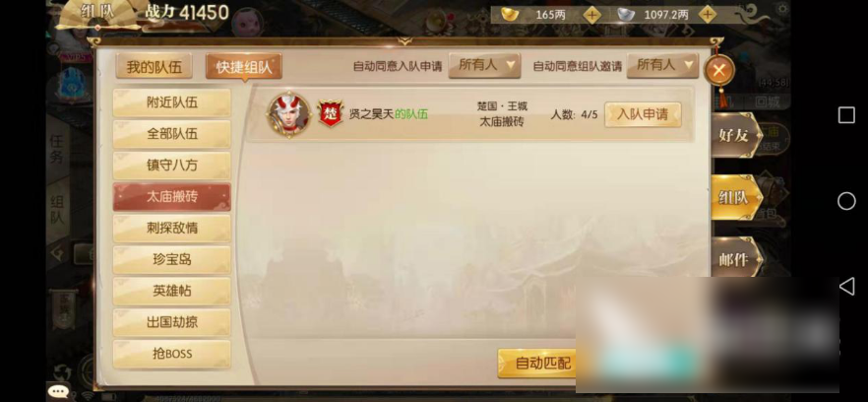This screenshot has height=402, width=868.
Task: Tap the Android back navigation triangle
Action: point(846,286)
